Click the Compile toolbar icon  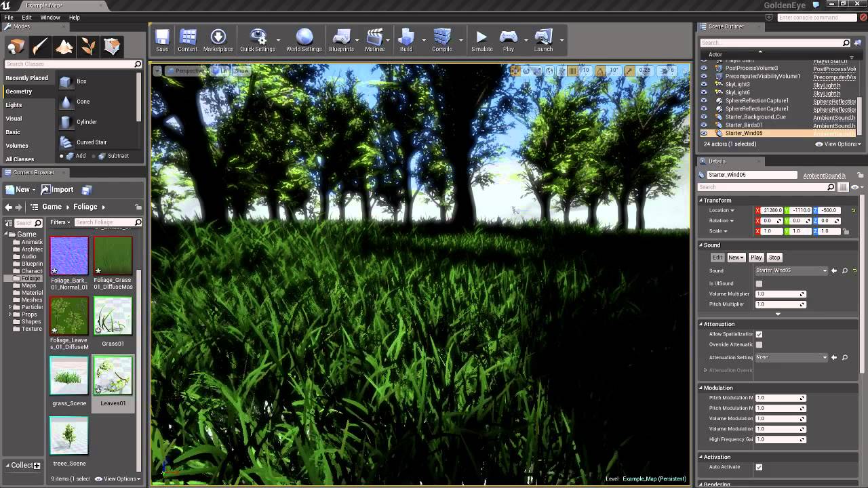pyautogui.click(x=442, y=41)
